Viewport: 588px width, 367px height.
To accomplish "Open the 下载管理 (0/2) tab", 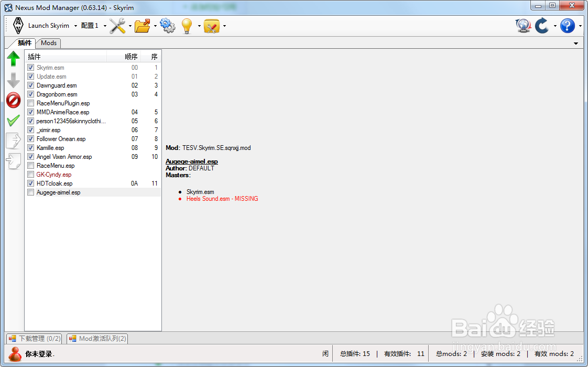I will [x=35, y=339].
